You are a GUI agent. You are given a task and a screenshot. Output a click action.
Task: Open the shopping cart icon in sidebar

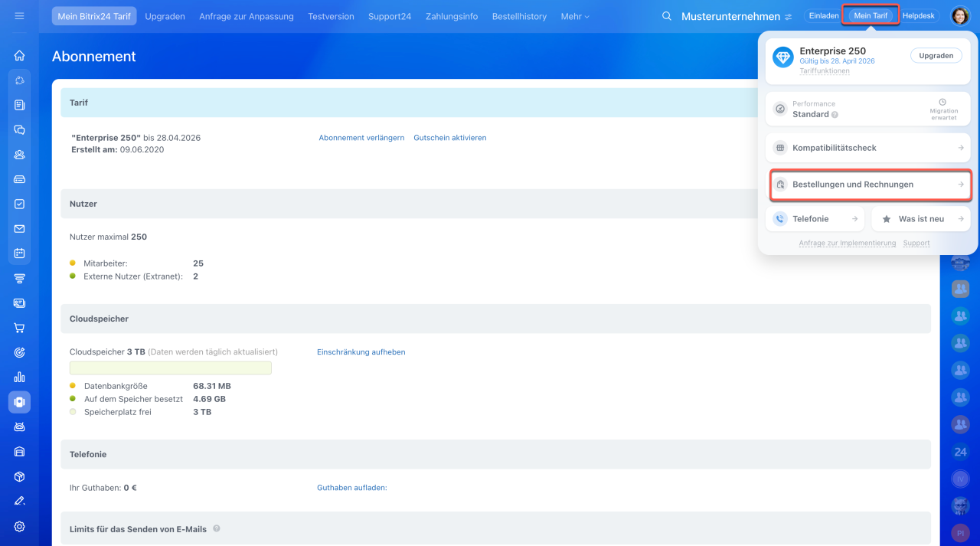point(19,328)
